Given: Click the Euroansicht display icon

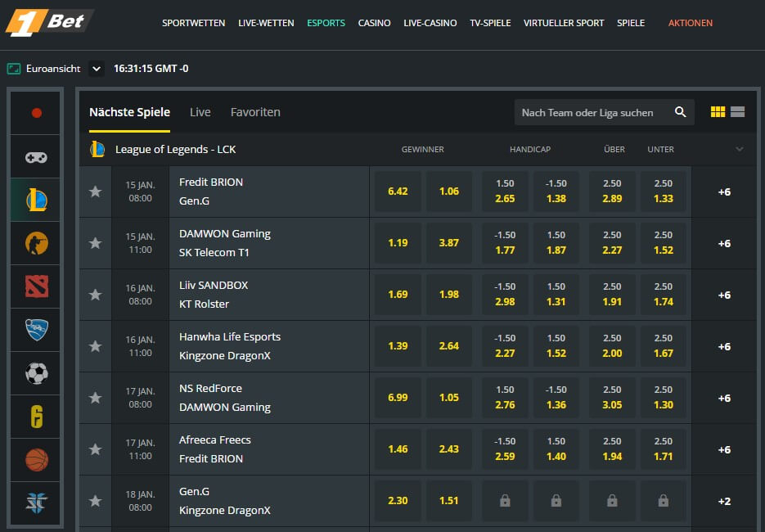Looking at the screenshot, I should (x=14, y=69).
